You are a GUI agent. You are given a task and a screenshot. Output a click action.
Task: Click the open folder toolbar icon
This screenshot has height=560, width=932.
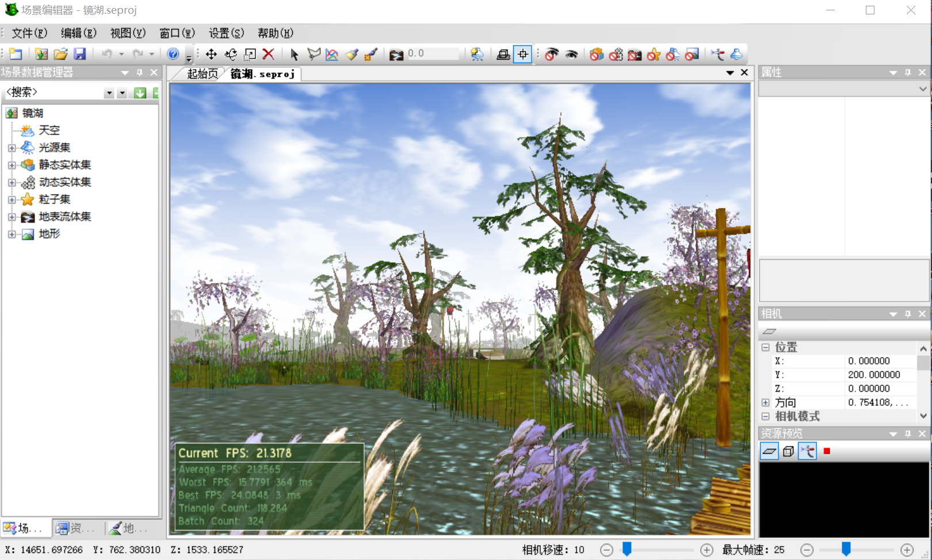60,54
